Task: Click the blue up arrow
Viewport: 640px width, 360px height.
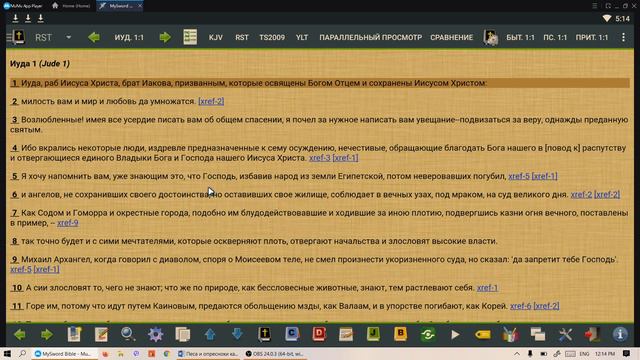Action: pyautogui.click(x=210, y=334)
